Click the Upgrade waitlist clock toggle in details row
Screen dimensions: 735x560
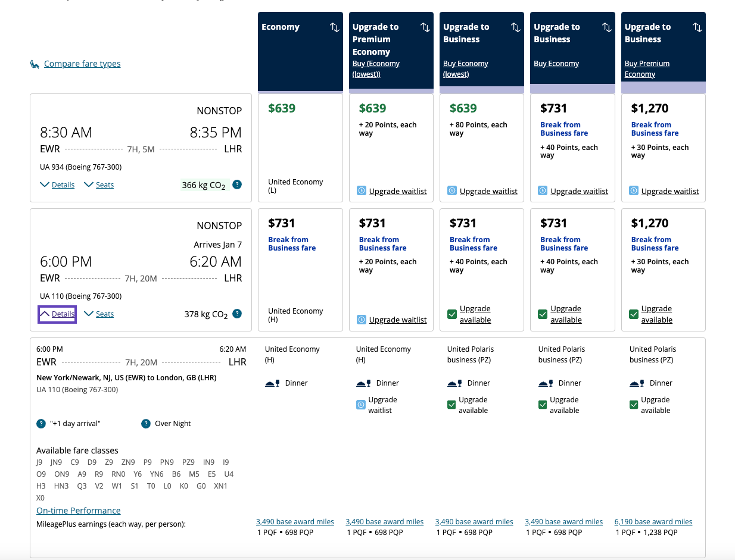[360, 405]
